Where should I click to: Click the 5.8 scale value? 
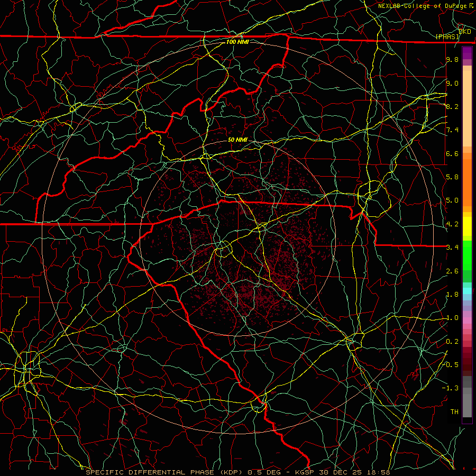coord(452,177)
